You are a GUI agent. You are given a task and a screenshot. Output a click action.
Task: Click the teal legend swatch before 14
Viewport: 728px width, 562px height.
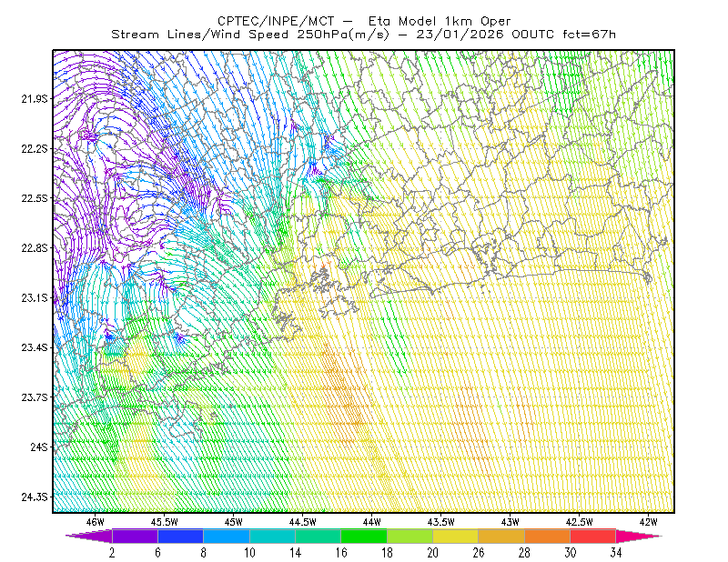pos(272,536)
